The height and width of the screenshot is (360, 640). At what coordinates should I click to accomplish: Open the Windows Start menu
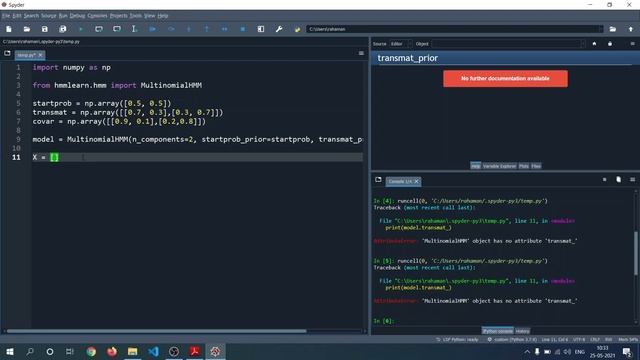click(9, 351)
